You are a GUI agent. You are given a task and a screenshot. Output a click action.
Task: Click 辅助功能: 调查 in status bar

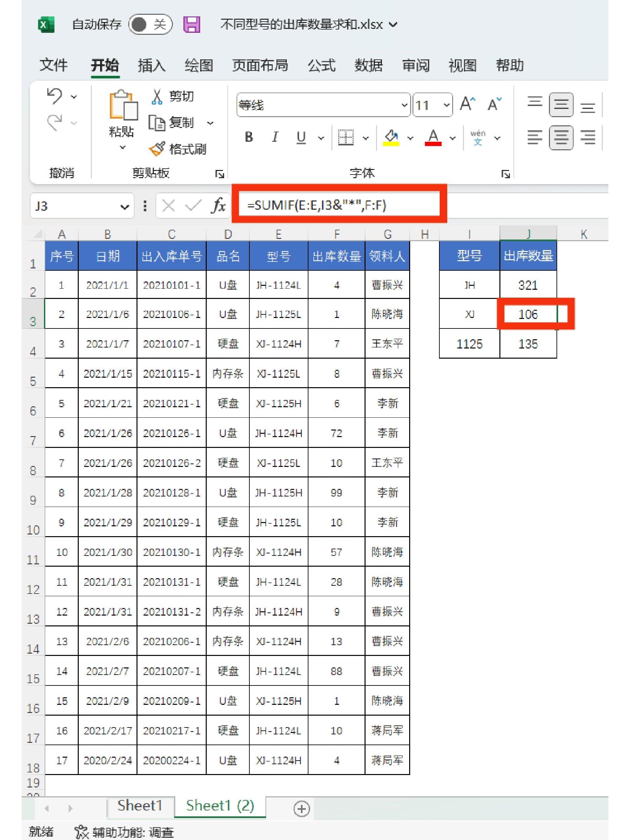pyautogui.click(x=124, y=832)
